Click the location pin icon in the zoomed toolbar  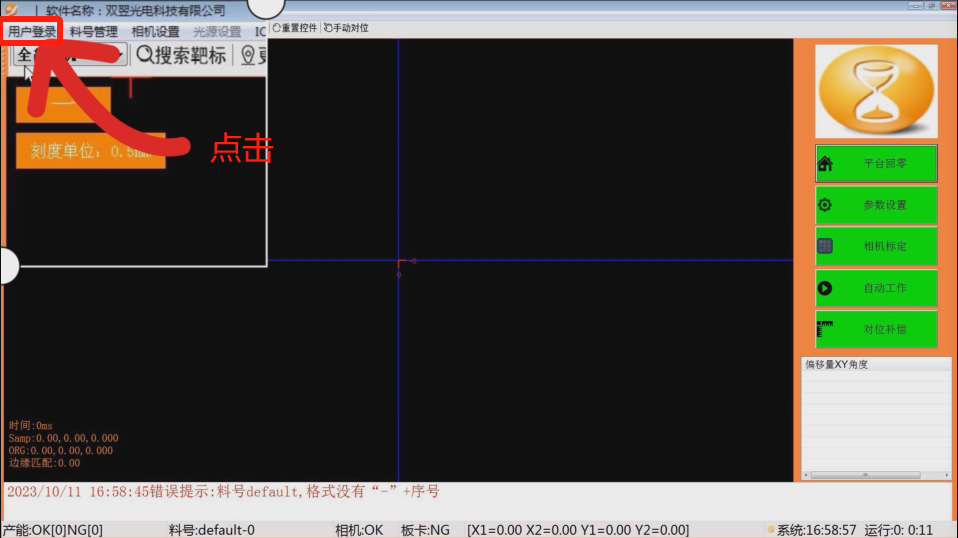(248, 56)
